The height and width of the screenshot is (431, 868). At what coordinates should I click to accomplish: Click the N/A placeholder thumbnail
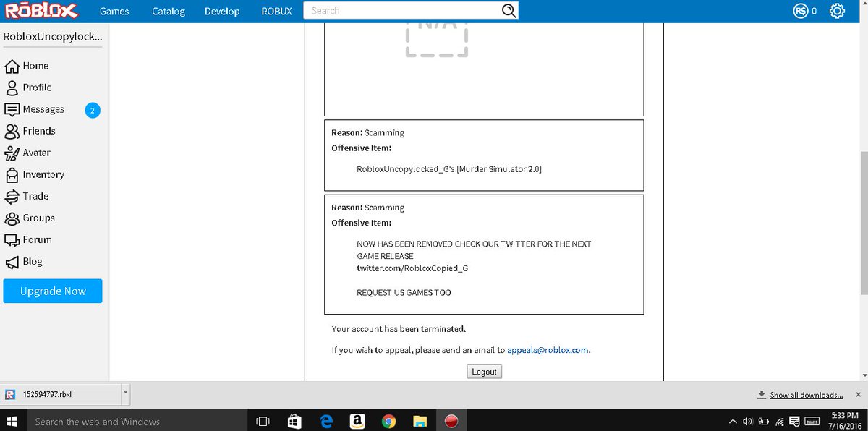tap(437, 39)
